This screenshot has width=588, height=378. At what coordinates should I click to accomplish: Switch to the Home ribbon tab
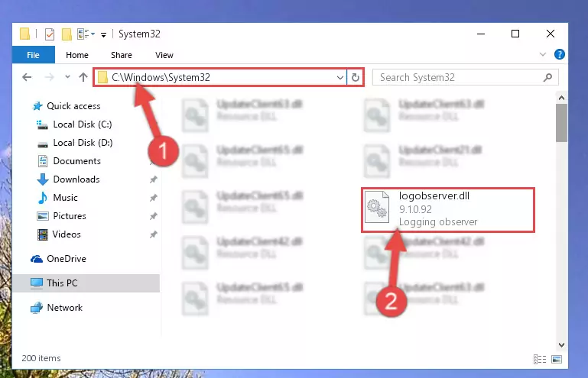pos(77,55)
